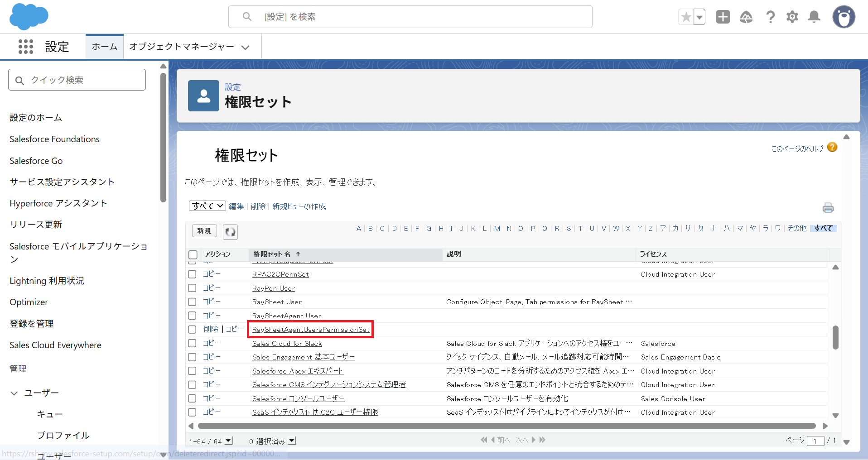Check the RayPen User row checkbox
The width and height of the screenshot is (868, 460).
coord(192,288)
